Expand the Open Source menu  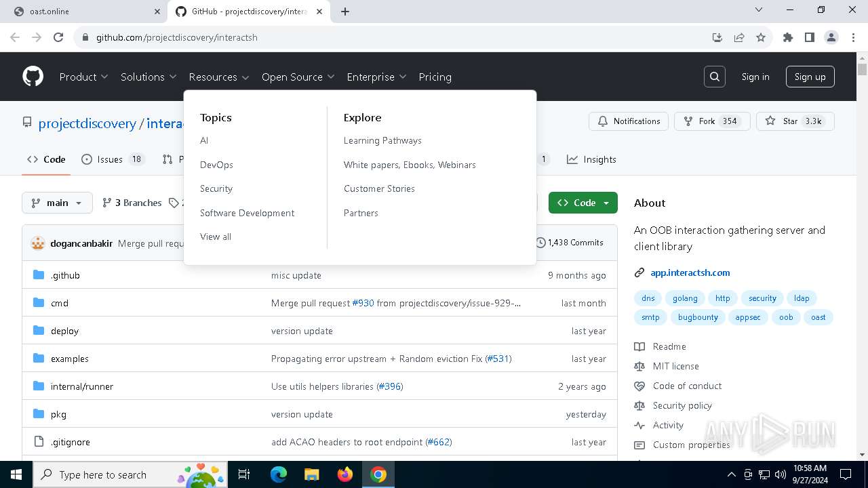click(298, 77)
